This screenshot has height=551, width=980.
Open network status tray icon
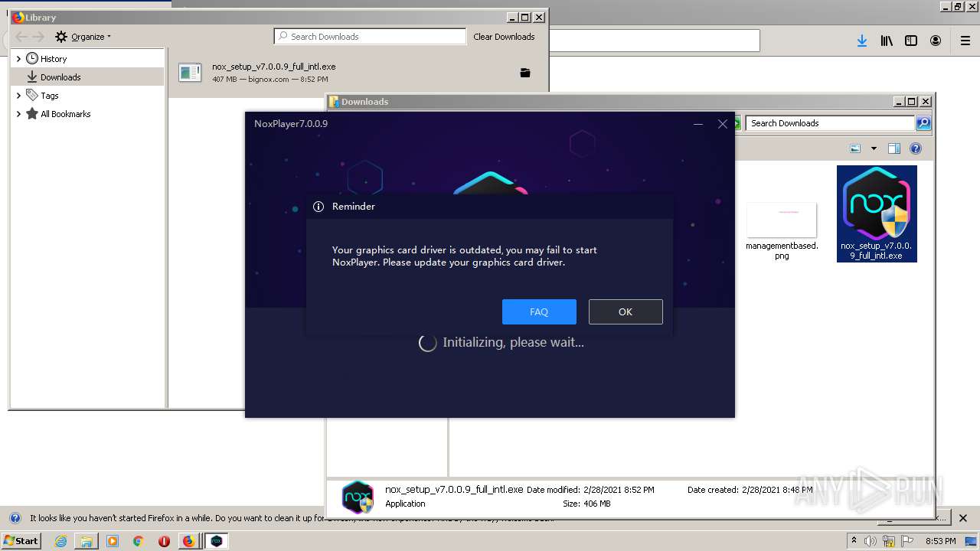coord(890,541)
